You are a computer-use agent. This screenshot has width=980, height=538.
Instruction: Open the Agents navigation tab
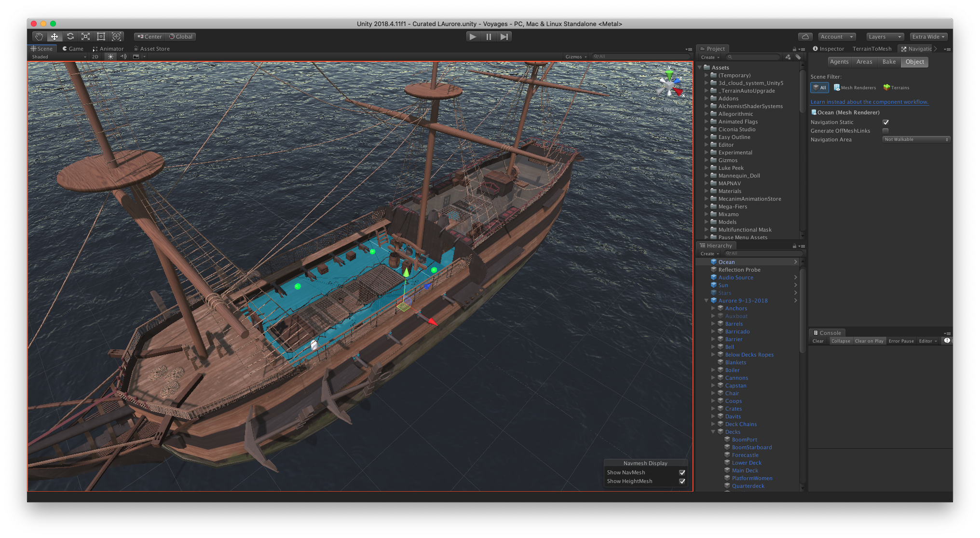click(x=839, y=62)
